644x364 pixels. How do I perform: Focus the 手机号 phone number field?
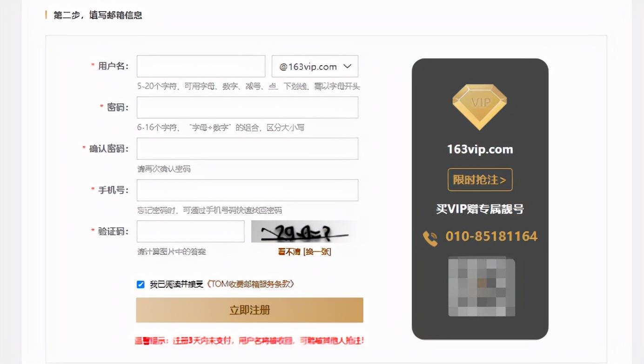(x=248, y=190)
